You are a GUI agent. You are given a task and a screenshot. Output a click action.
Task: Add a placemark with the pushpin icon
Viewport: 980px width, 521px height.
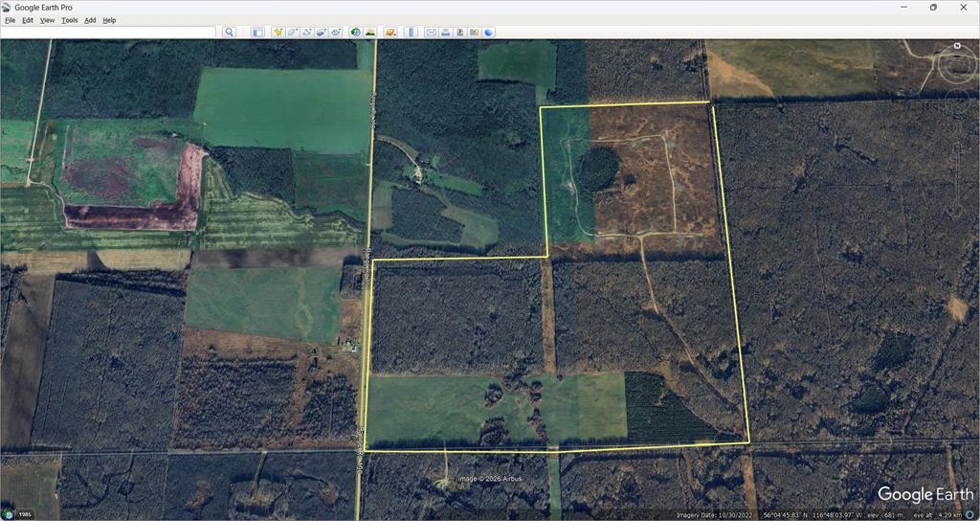278,32
